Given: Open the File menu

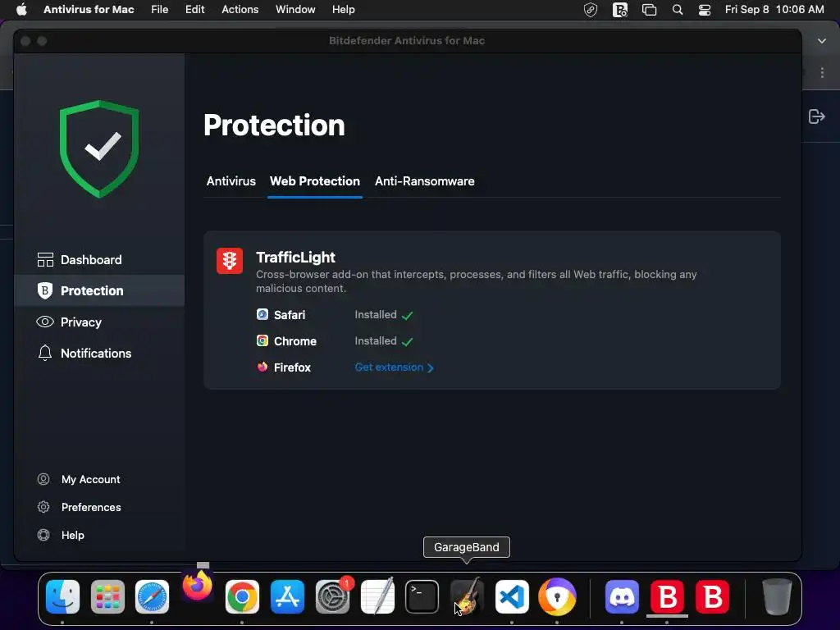Looking at the screenshot, I should tap(160, 10).
